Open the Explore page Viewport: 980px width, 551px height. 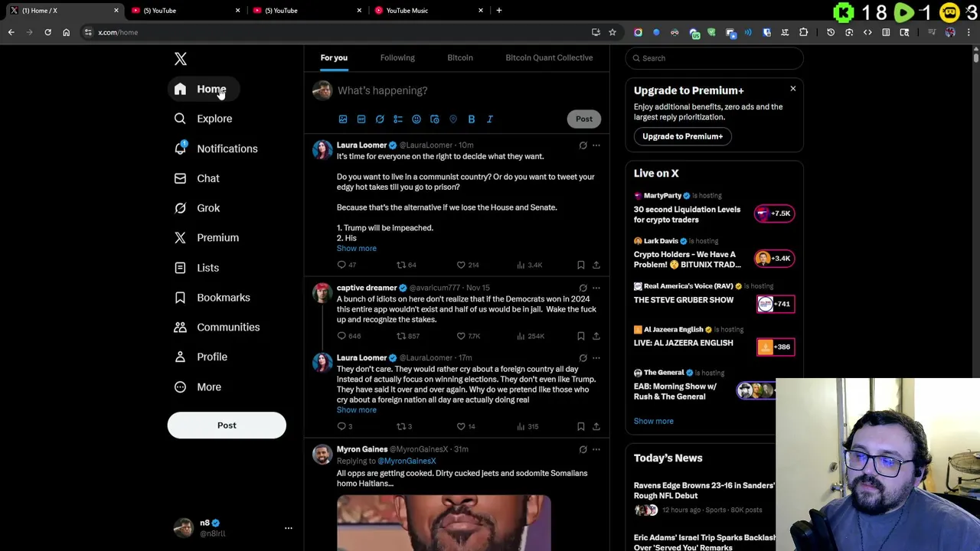(203, 119)
